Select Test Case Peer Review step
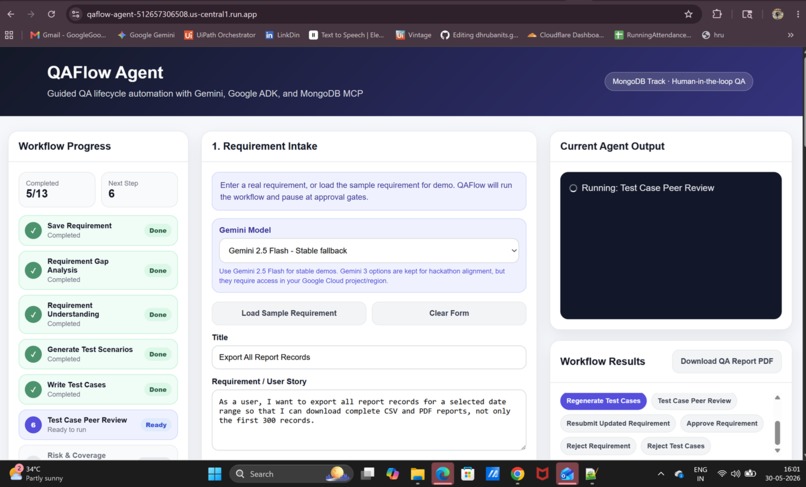Viewport: 806px width, 487px height. click(x=98, y=425)
